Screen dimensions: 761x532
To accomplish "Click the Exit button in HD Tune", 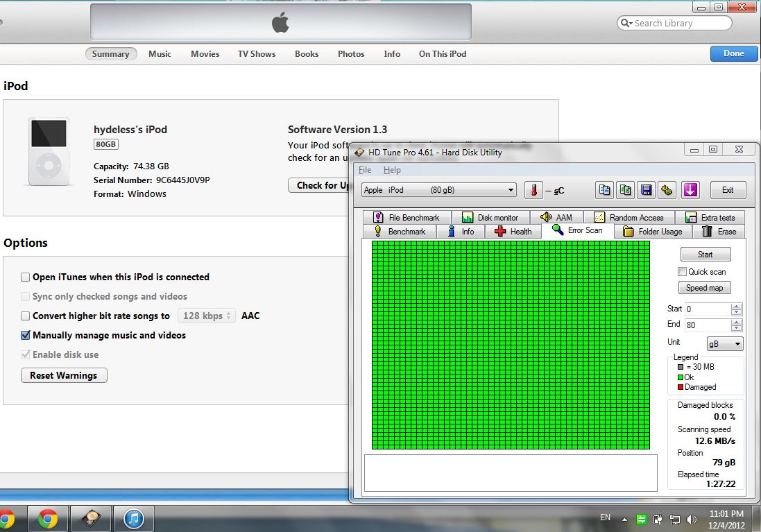I will [x=728, y=190].
